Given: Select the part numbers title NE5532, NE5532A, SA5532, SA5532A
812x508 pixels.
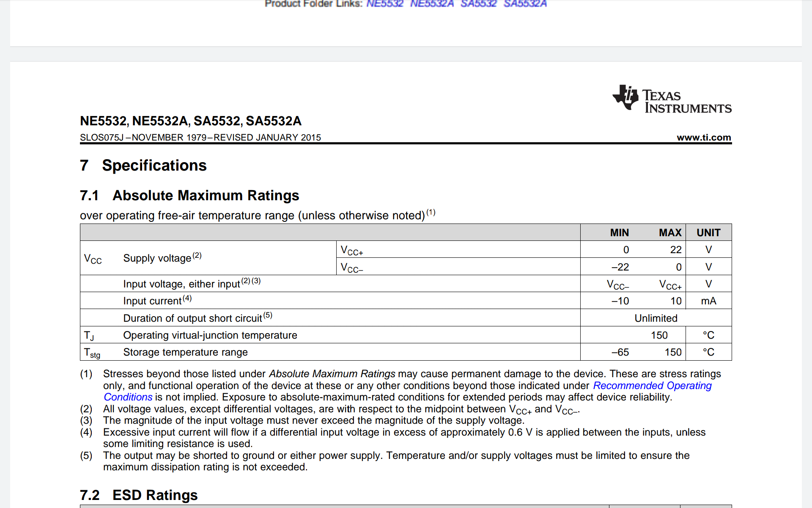Looking at the screenshot, I should (191, 121).
